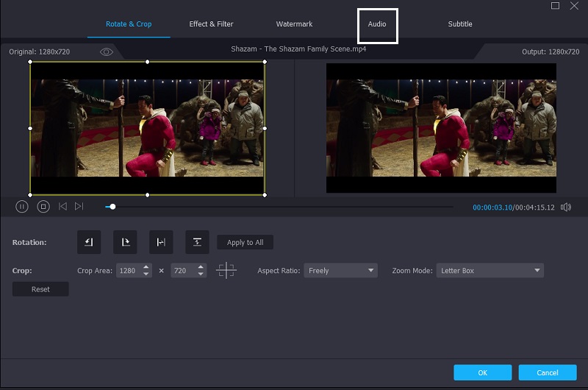The image size is (588, 390).
Task: Flip the video vertically
Action: (197, 242)
